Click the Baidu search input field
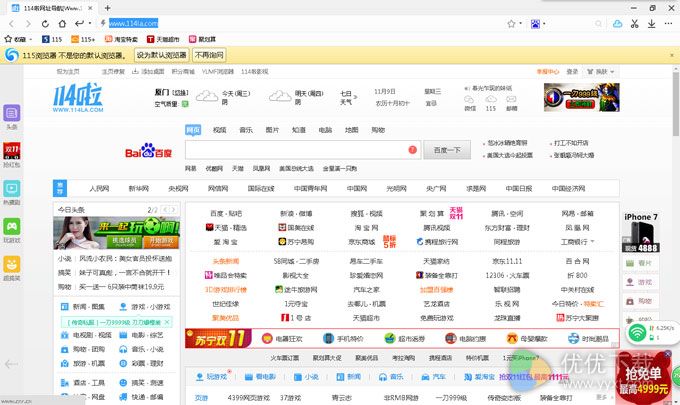The height and width of the screenshot is (405, 680). coord(303,150)
